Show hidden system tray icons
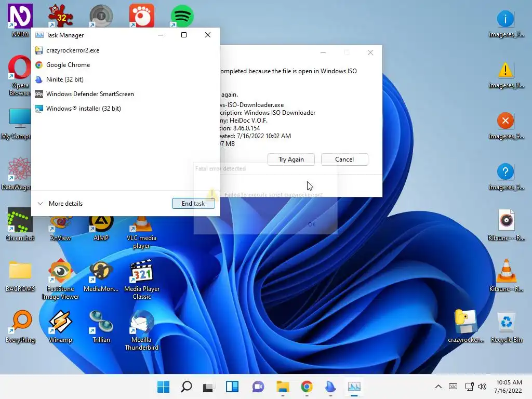Screen dimensions: 532x399 438,387
